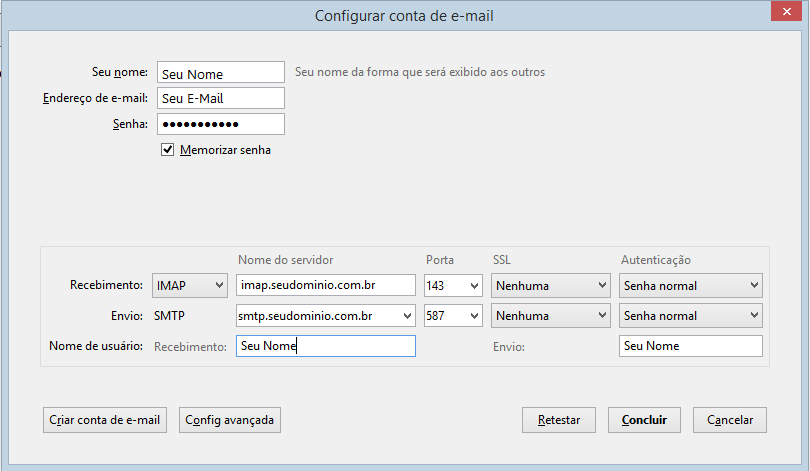This screenshot has height=471, width=810.
Task: Click the Retestar button
Action: [558, 420]
